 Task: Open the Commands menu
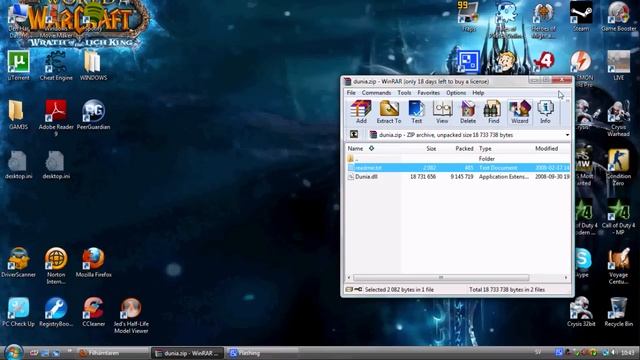(x=376, y=93)
